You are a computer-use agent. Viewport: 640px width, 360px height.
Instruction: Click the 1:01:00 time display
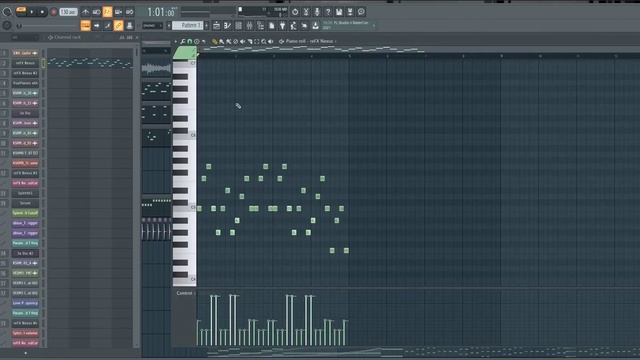tap(161, 12)
